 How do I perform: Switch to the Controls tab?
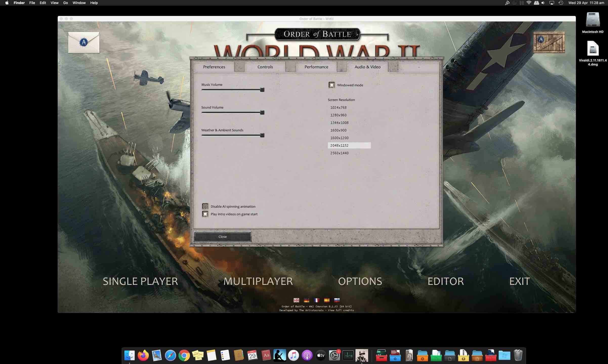265,67
